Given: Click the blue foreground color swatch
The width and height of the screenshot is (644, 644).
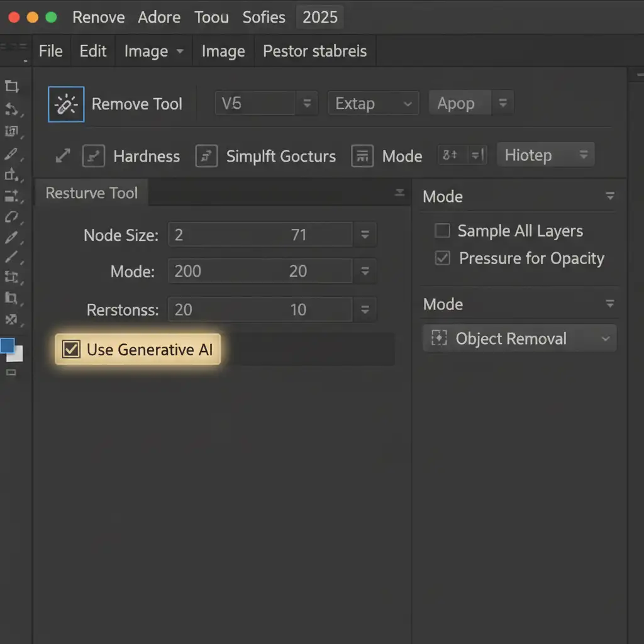Looking at the screenshot, I should point(8,345).
